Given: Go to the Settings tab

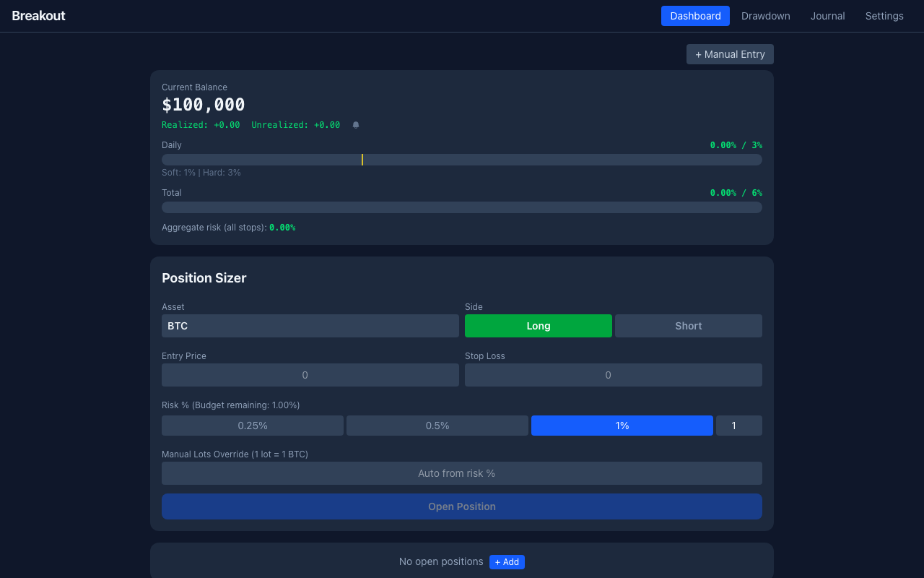Looking at the screenshot, I should 884,16.
